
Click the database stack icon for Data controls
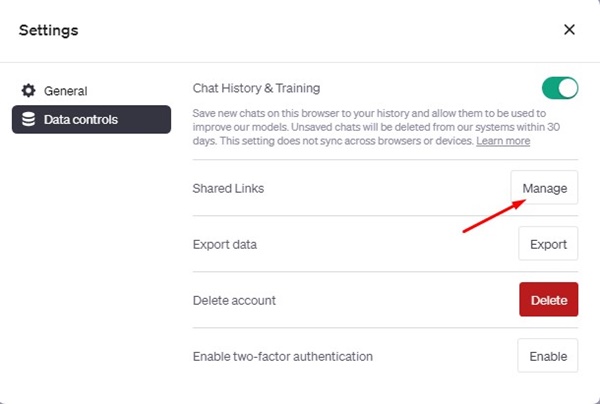coord(28,119)
